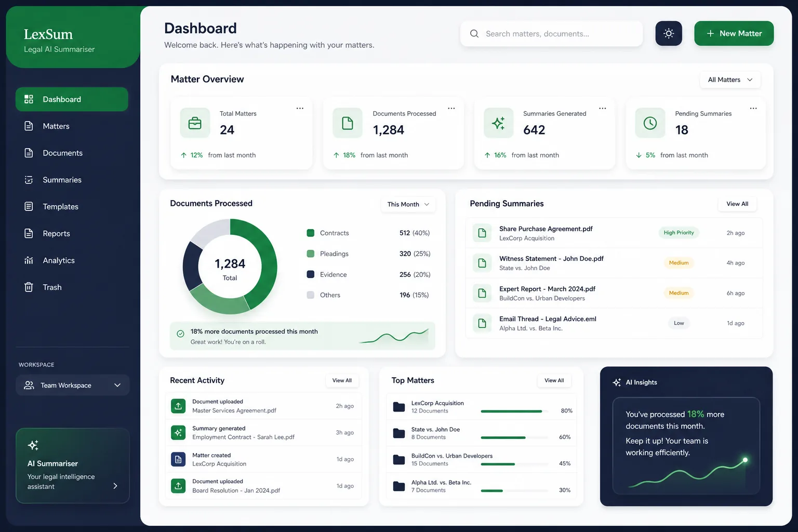Click the Pleadings light green legend swatch
Image resolution: width=798 pixels, height=532 pixels.
311,254
